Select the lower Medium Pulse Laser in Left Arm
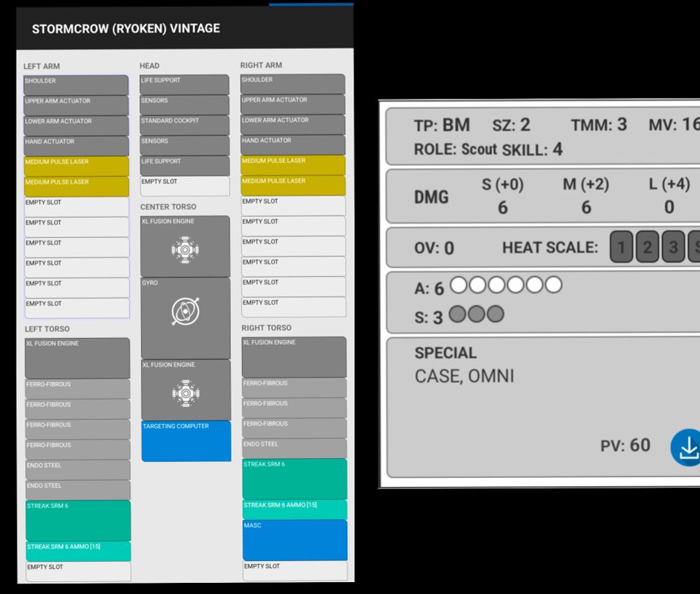700x594 pixels. pos(77,187)
